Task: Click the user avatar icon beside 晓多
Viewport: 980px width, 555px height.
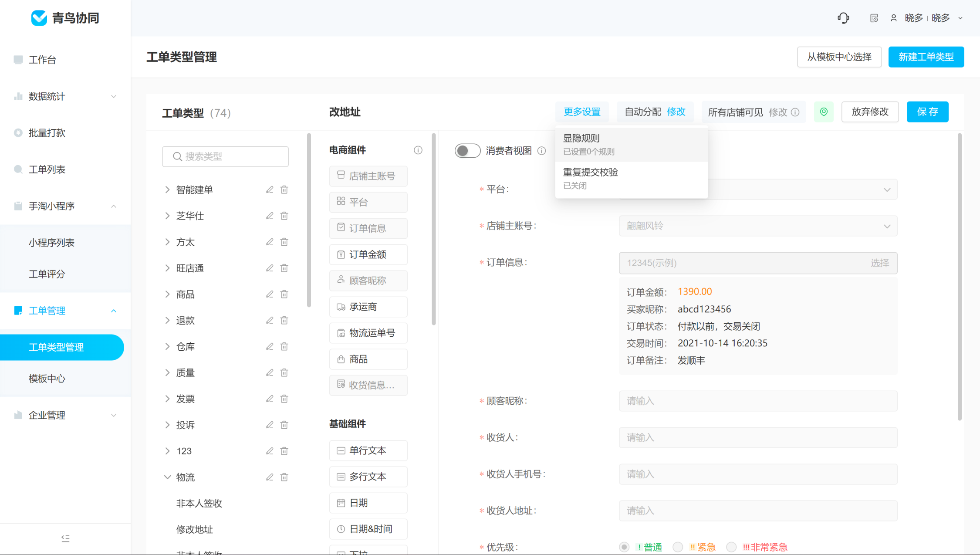Action: [x=893, y=18]
